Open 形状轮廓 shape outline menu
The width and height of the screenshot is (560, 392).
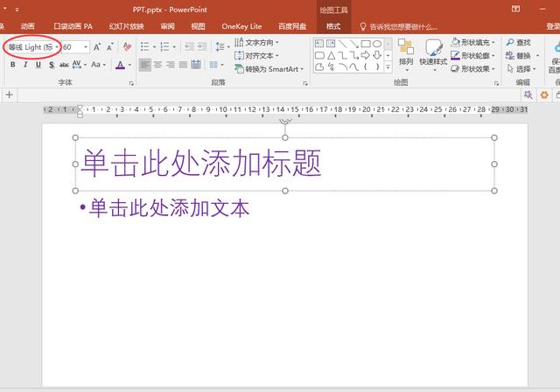click(x=473, y=56)
